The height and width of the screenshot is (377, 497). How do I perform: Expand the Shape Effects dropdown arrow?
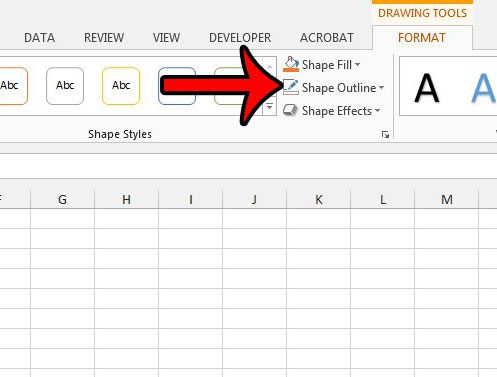pyautogui.click(x=377, y=111)
